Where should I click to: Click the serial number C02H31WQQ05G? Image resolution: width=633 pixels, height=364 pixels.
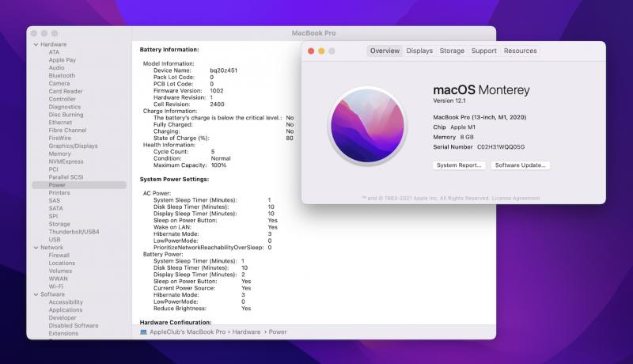(501, 147)
